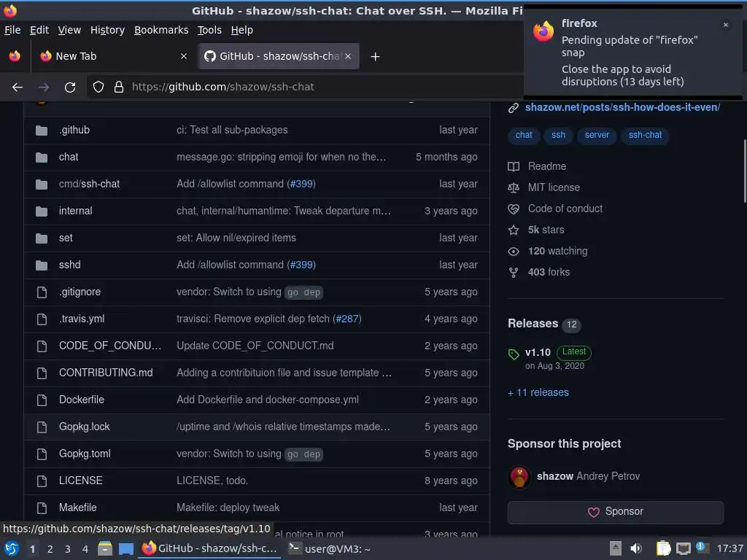
Task: Click the v1.10 release tag icon
Action: [x=514, y=354]
